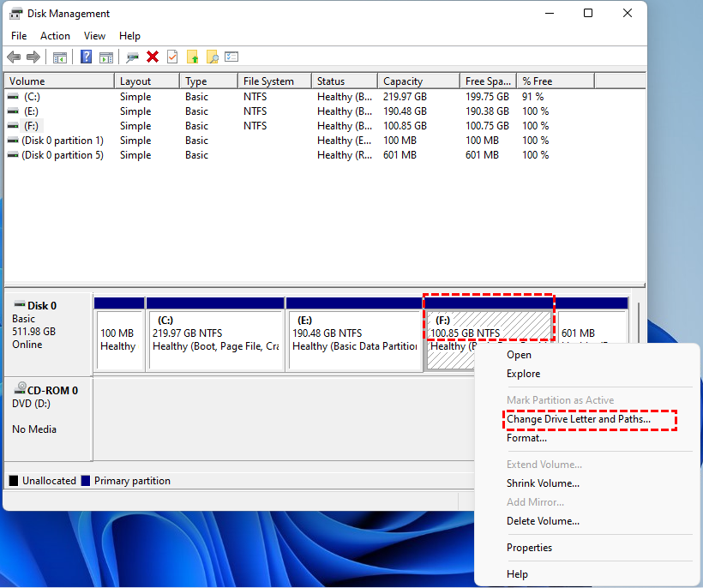
Task: Click the red X delete toolbar icon
Action: (x=153, y=57)
